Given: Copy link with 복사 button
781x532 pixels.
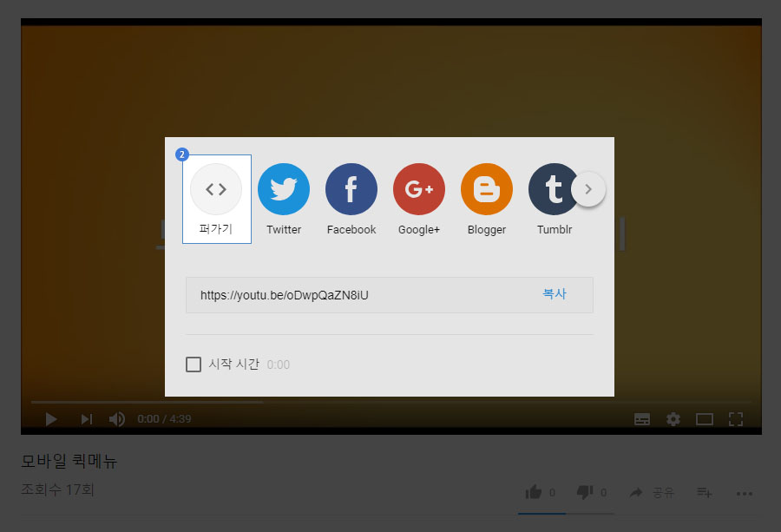Looking at the screenshot, I should pyautogui.click(x=555, y=294).
